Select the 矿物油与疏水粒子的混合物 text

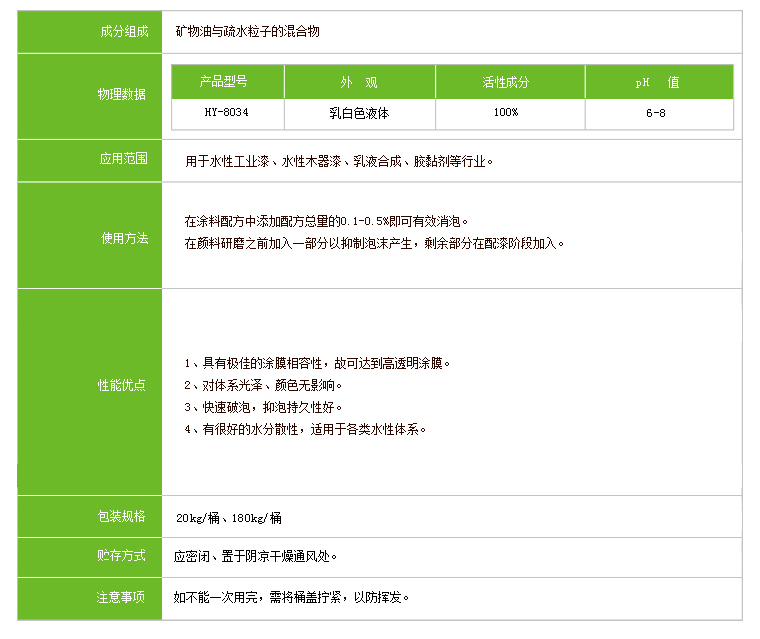click(x=247, y=31)
